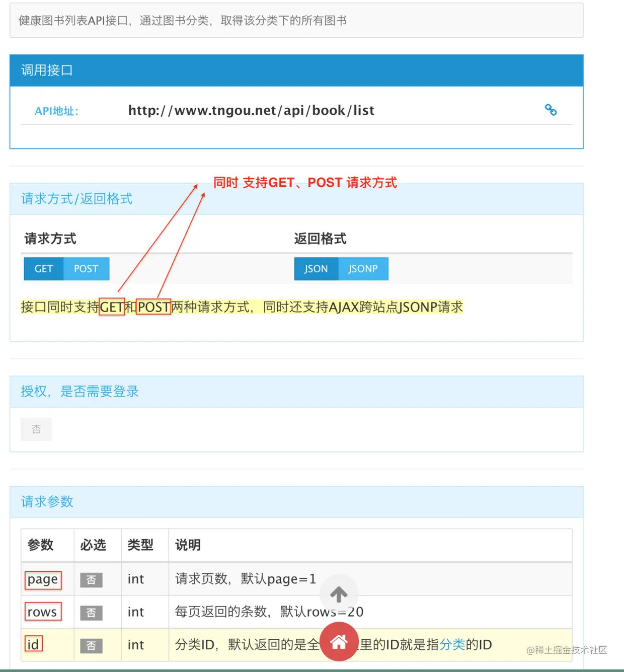Click the chain link icon beside API地址
624x672 pixels.
[x=551, y=110]
